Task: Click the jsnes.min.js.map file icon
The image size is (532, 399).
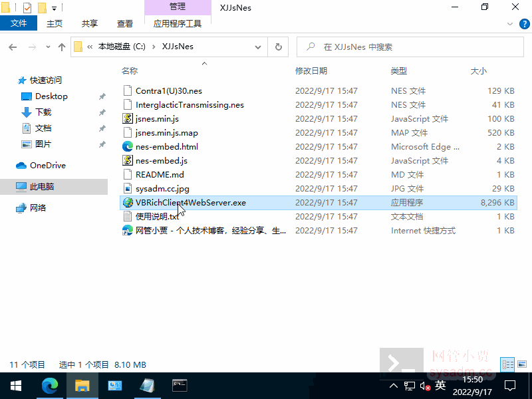Action: (128, 132)
